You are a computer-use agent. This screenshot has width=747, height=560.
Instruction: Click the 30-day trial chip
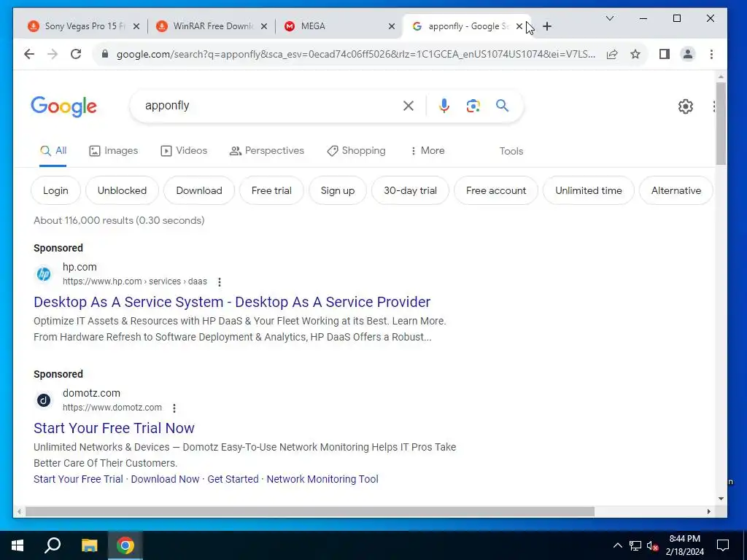coord(410,190)
